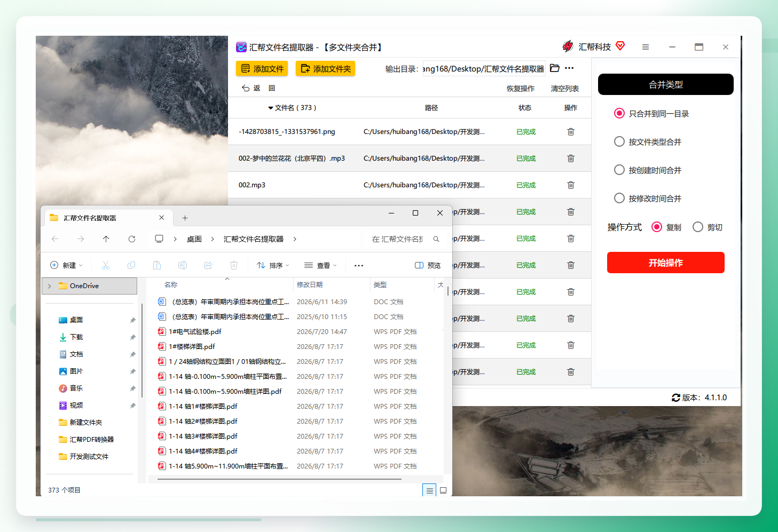
Task: Click the trash icon in the 002.mp3 row
Action: point(571,185)
